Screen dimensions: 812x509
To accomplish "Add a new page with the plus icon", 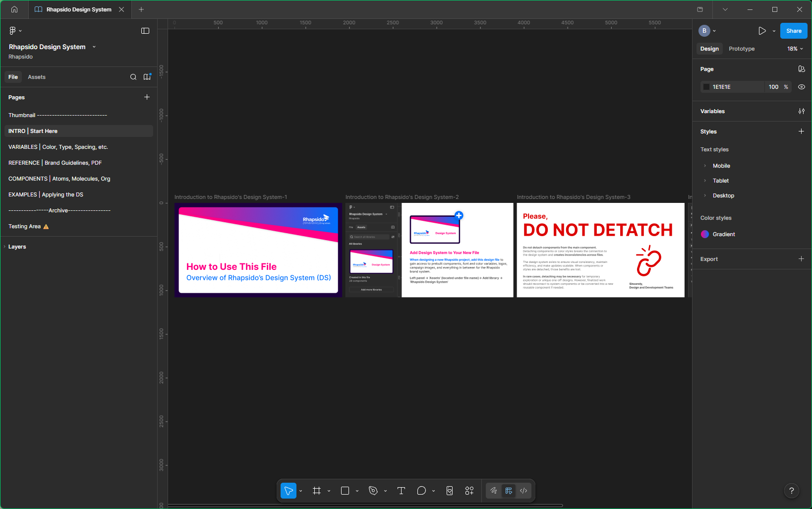I will pos(147,97).
